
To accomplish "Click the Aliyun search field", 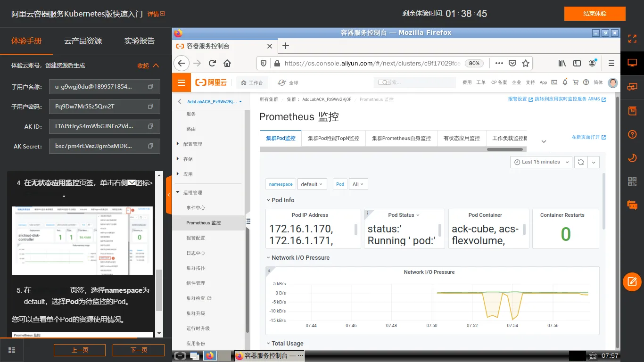I will click(x=415, y=82).
